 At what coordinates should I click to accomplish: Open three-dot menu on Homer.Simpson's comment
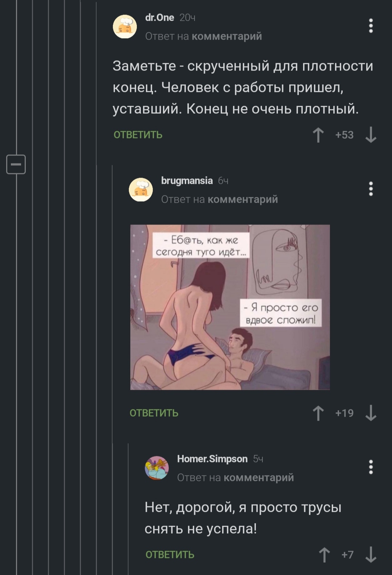[371, 467]
